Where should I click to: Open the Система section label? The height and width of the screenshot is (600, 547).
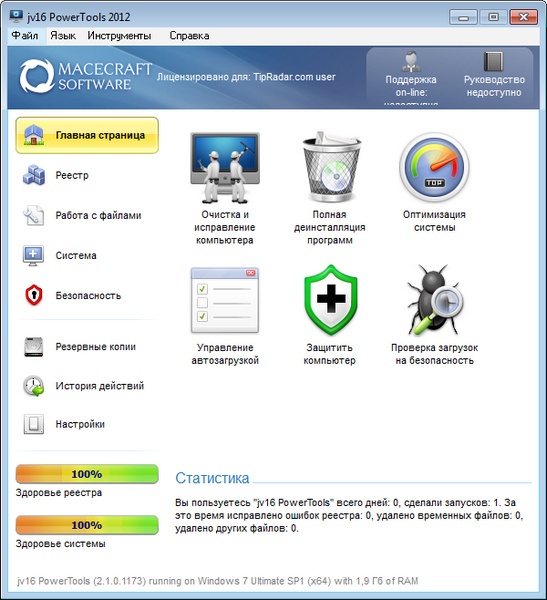76,255
